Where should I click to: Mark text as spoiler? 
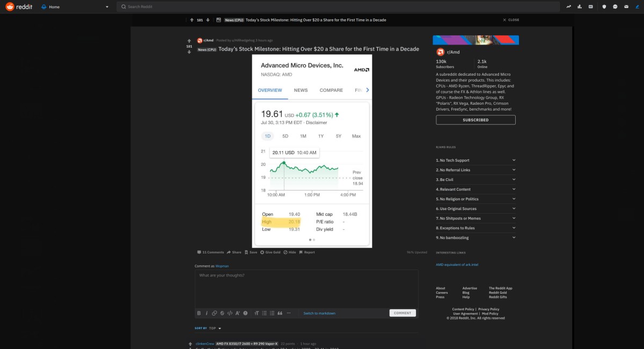[245, 313]
